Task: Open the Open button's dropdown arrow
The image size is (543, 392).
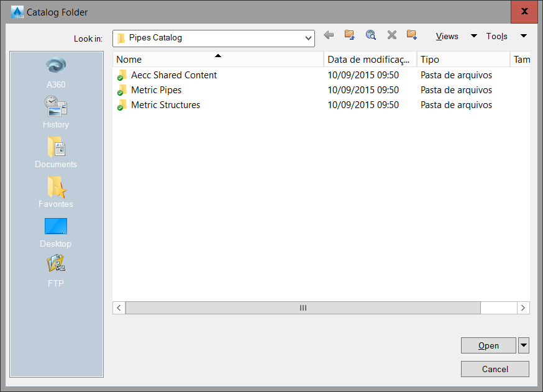Action: pos(524,345)
